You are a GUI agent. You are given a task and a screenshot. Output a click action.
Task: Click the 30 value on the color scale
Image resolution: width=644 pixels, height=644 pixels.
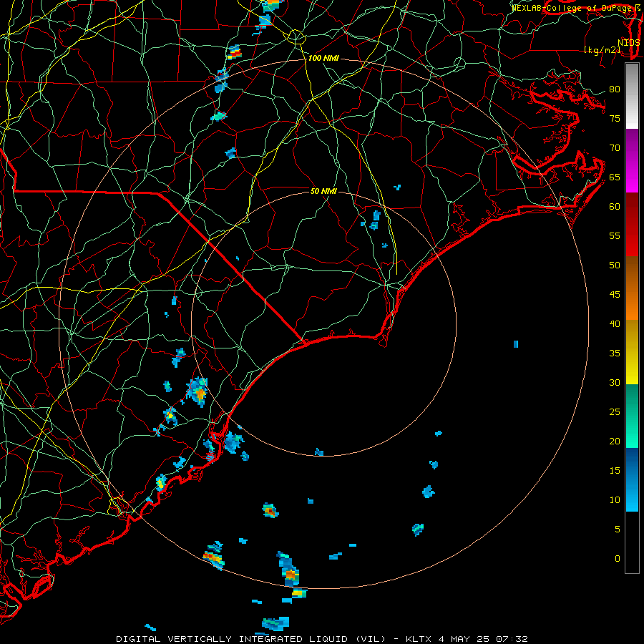click(615, 382)
